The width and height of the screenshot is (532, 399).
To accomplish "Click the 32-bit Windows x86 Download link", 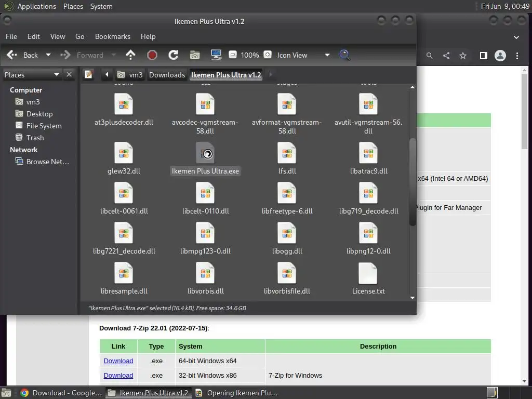I will coord(118,375).
